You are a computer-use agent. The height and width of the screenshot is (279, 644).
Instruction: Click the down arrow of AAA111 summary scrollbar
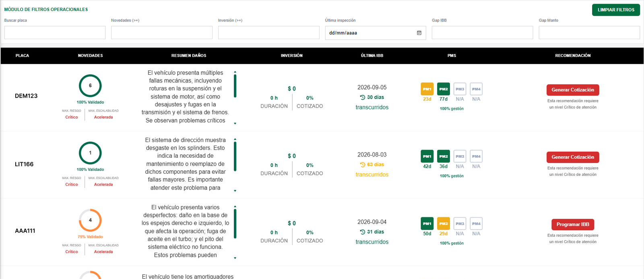pos(235,258)
